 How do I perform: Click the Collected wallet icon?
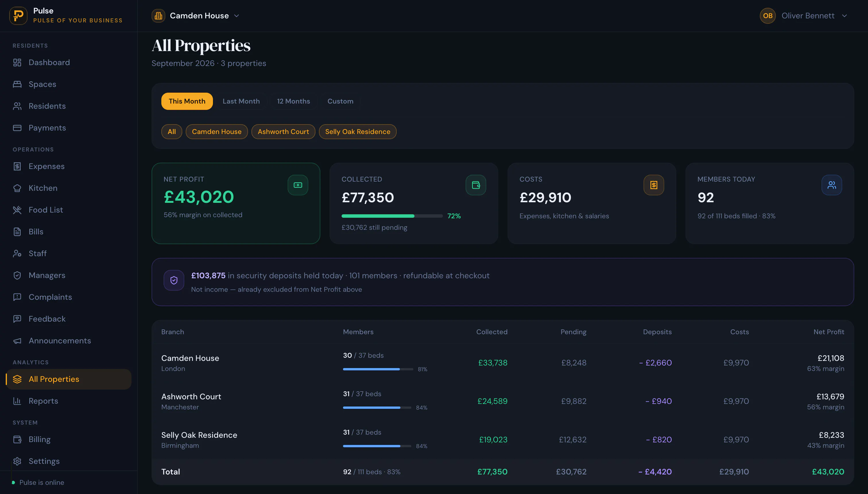click(476, 185)
